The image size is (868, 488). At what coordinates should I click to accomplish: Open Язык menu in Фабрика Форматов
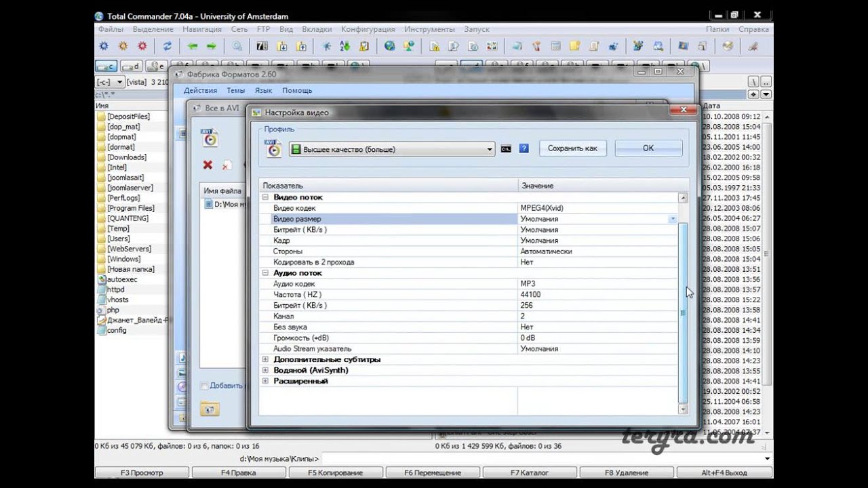click(x=263, y=90)
